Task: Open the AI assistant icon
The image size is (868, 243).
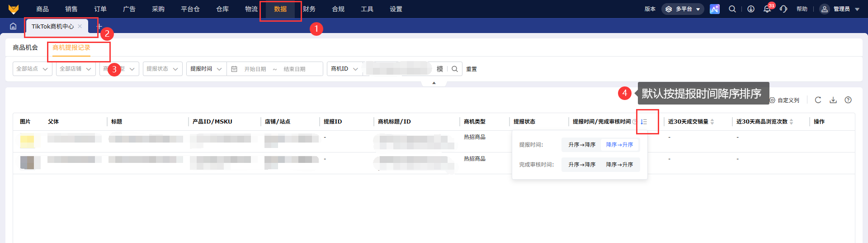Action: pyautogui.click(x=715, y=9)
